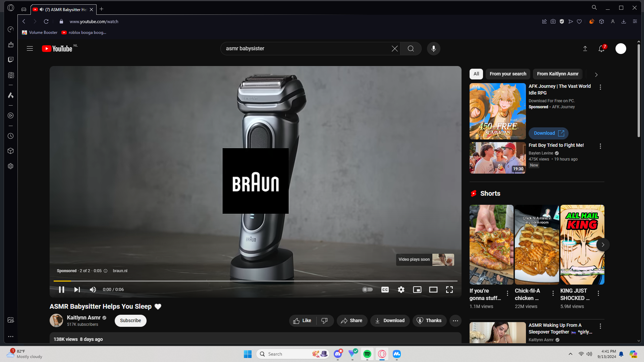Open the browser downloads icon

(624, 21)
